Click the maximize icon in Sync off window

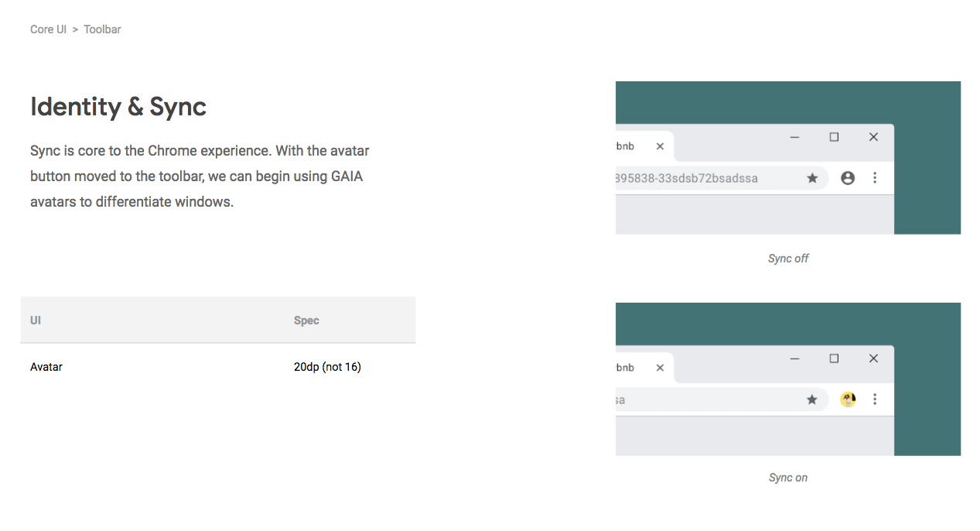[834, 137]
